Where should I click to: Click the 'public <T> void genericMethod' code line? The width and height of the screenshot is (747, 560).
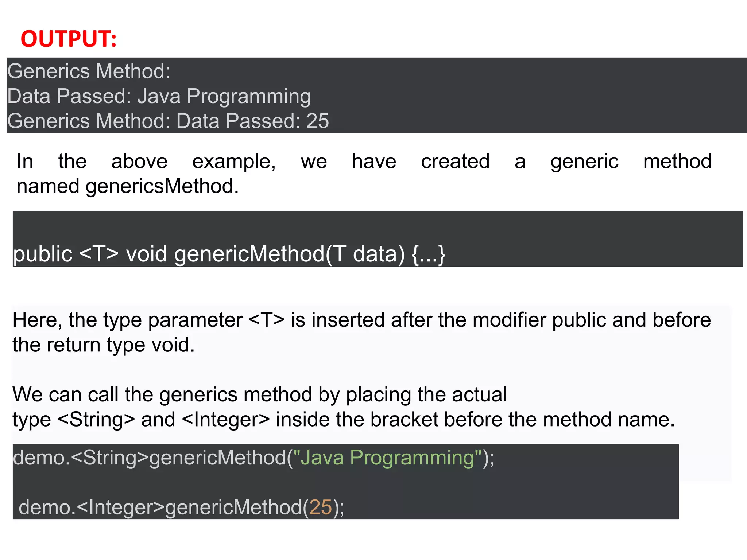click(229, 254)
